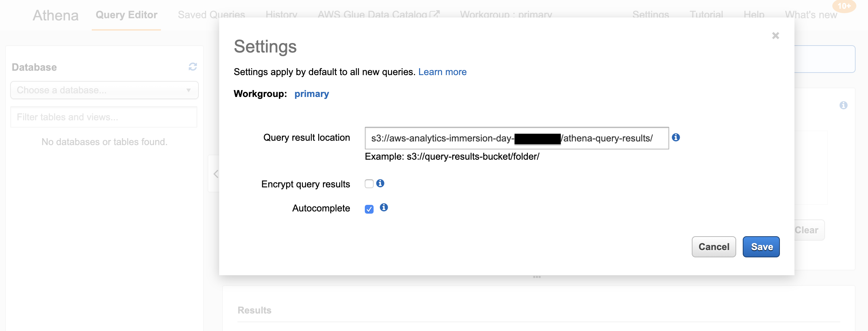Open the Choose a database dropdown
Image resolution: width=868 pixels, height=331 pixels.
coord(104,90)
